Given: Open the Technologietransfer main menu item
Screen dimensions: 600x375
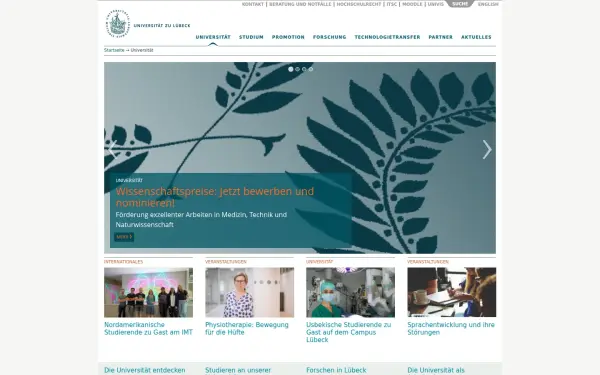Looking at the screenshot, I should click(x=387, y=37).
